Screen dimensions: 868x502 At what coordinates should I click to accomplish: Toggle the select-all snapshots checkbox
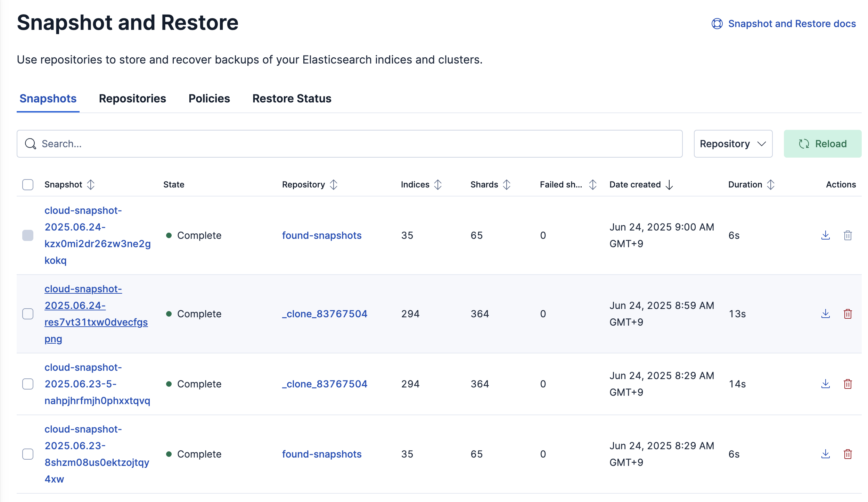[x=28, y=185]
